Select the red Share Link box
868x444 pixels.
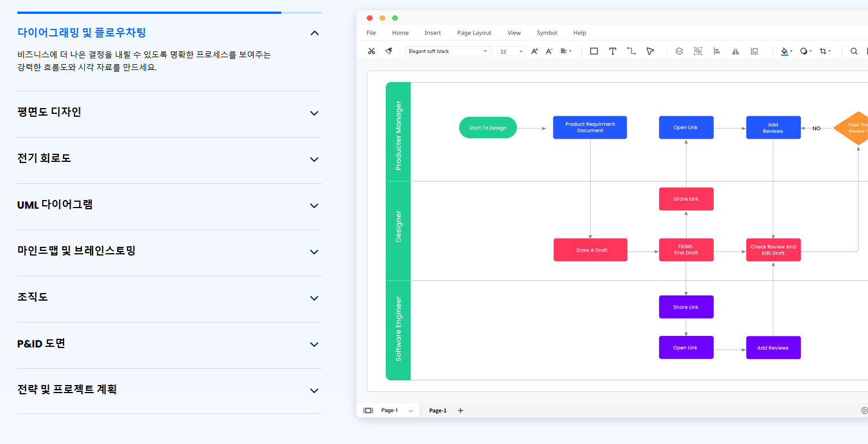coord(686,199)
